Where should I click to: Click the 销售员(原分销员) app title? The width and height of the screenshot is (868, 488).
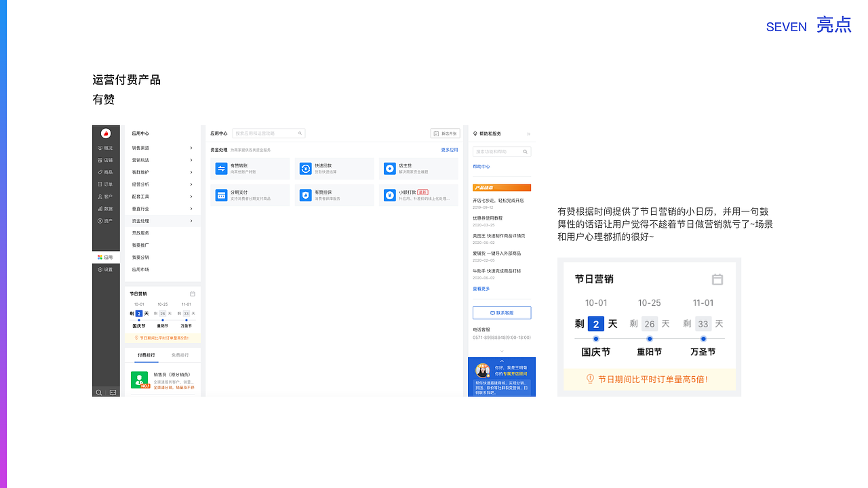[172, 375]
